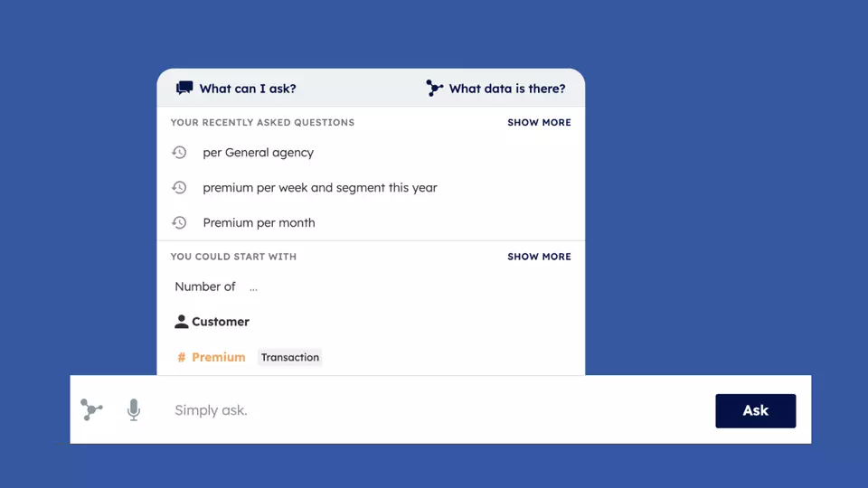Viewport: 868px width, 488px height.
Task: Click the person icon next to Customer
Action: tap(181, 322)
